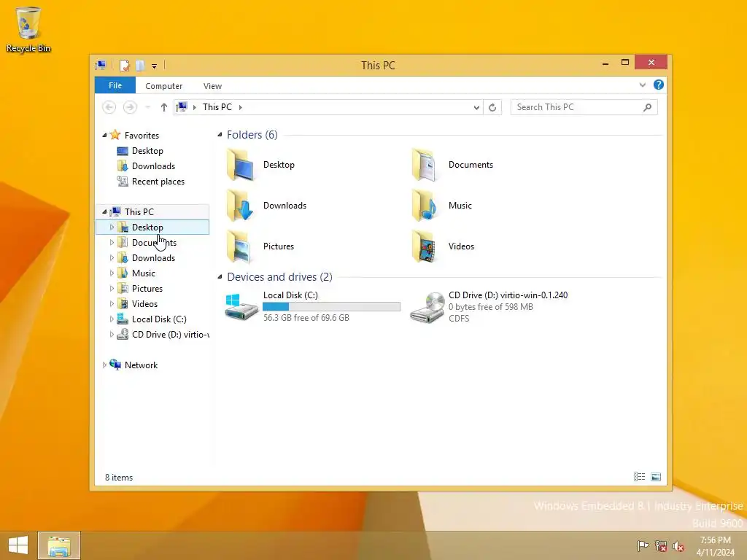Select the Videos folder icon
This screenshot has height=560, width=747.
point(425,246)
